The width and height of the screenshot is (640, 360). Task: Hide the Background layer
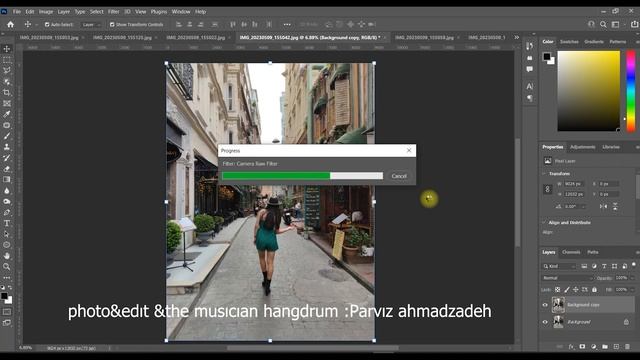pyautogui.click(x=545, y=322)
